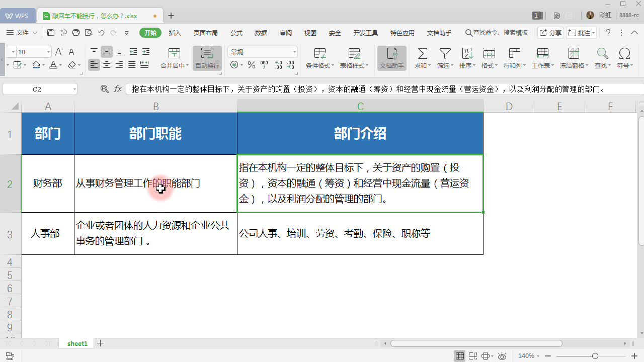Toggle center alignment on selection

pyautogui.click(x=107, y=65)
